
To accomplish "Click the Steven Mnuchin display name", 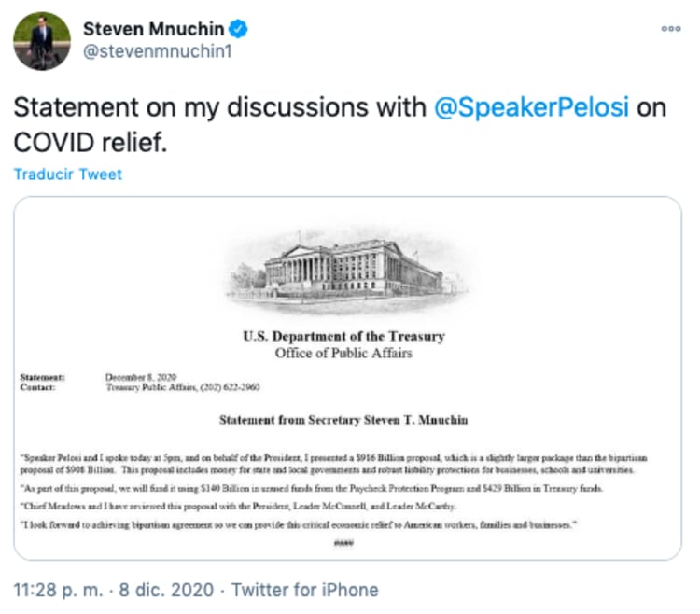I will (161, 29).
